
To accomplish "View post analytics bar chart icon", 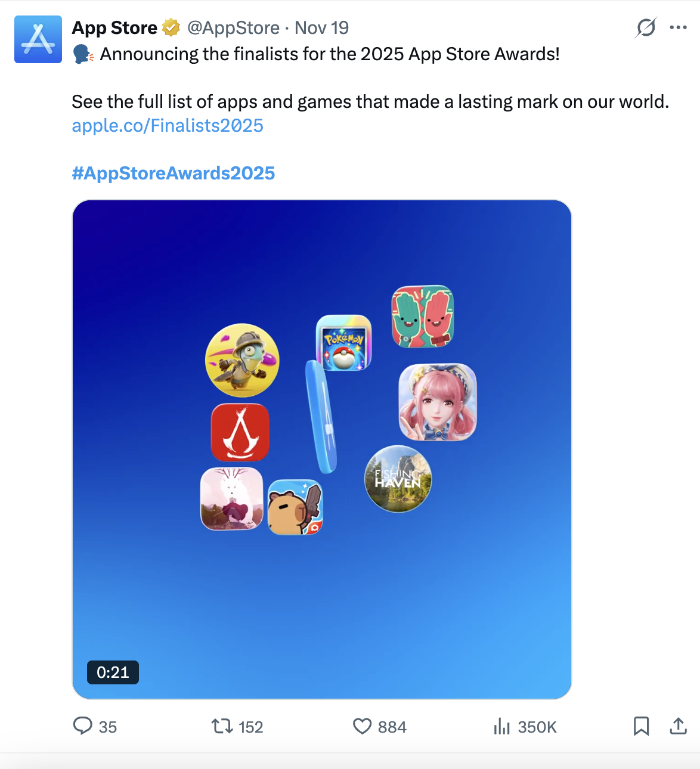I will [x=502, y=726].
